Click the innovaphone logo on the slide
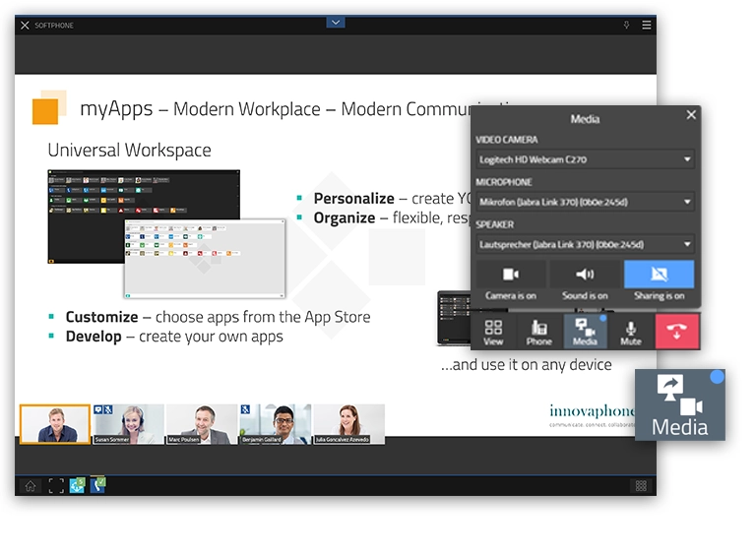This screenshot has width=756, height=556. (592, 415)
